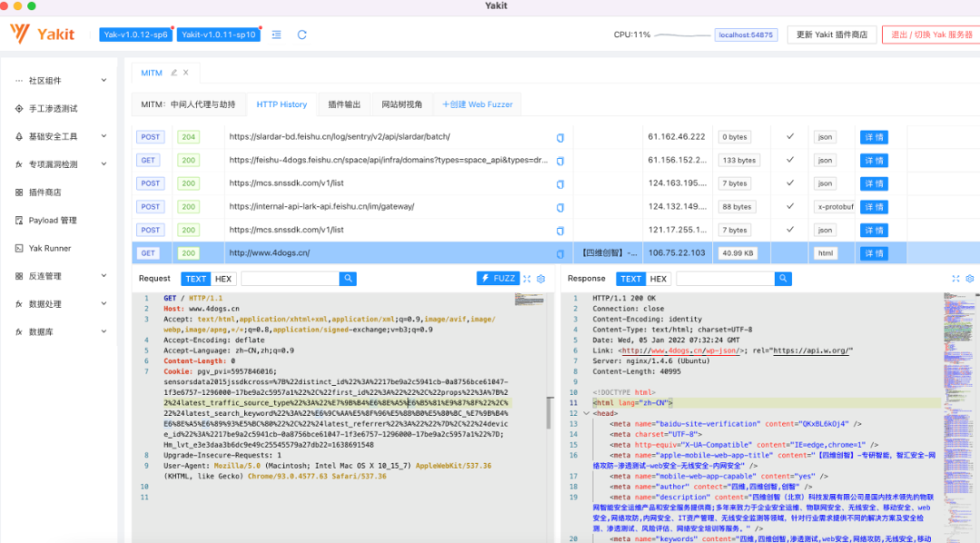
Task: Click Request search input field
Action: [290, 279]
